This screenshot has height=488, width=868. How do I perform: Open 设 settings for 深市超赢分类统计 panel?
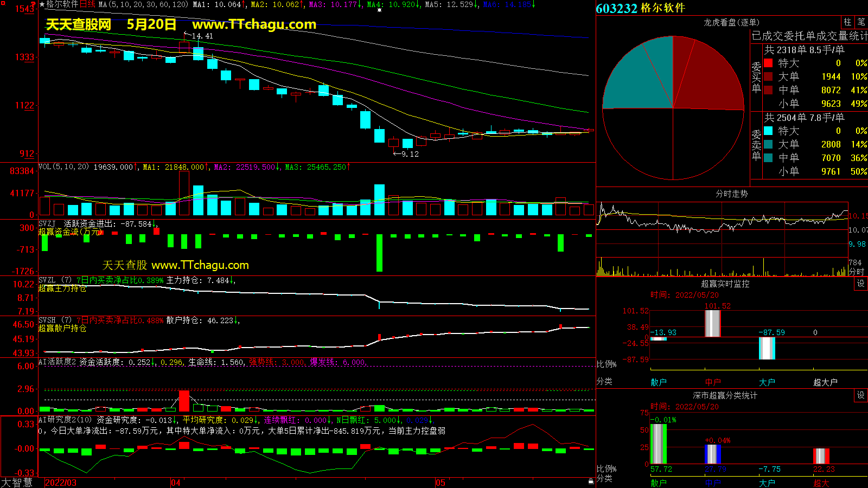tap(861, 395)
